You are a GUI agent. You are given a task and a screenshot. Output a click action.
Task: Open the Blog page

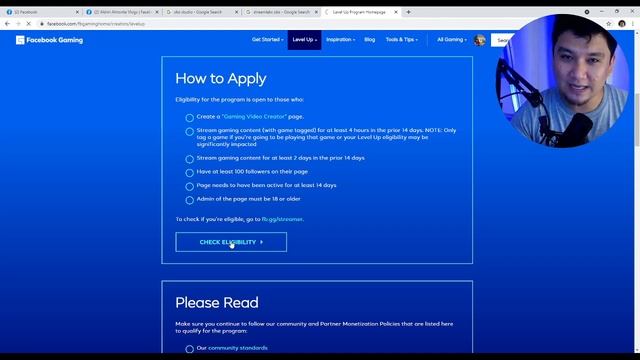369,40
